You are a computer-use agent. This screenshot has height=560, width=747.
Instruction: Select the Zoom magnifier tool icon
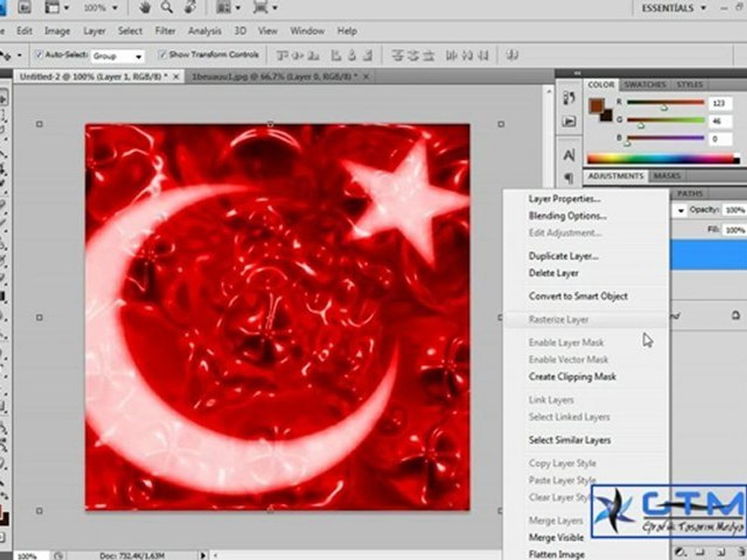[x=167, y=8]
